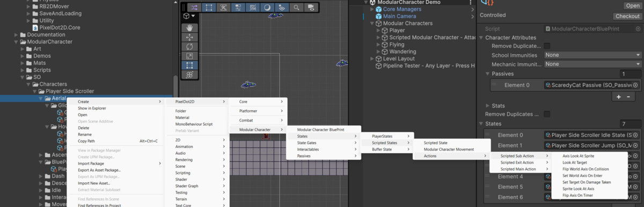Click the Open button in Inspector

632,5
